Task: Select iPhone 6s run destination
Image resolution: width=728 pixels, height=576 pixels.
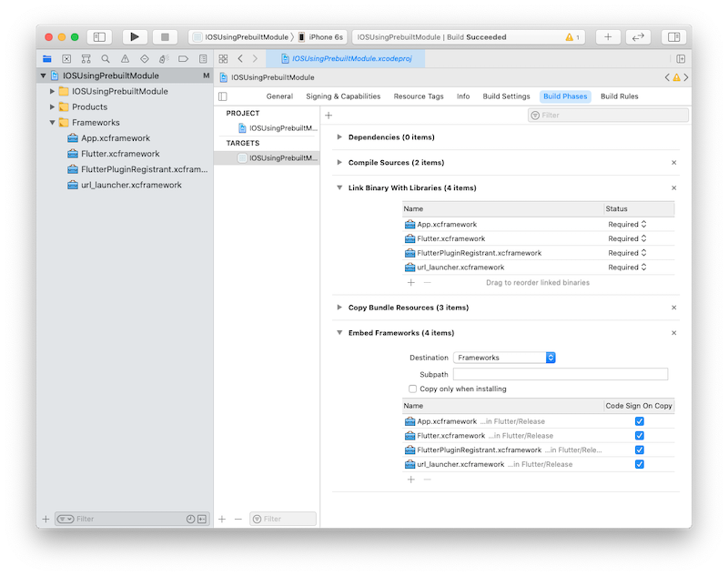Action: point(321,37)
